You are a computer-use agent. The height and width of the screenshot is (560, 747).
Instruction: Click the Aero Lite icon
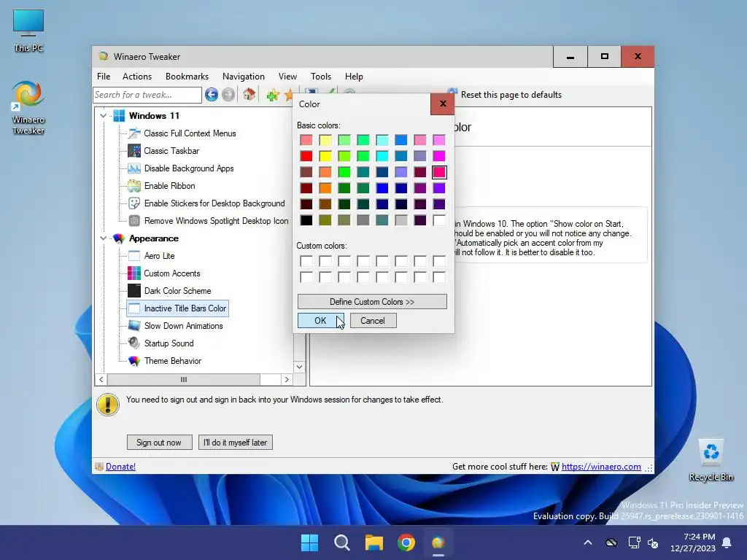pyautogui.click(x=134, y=256)
